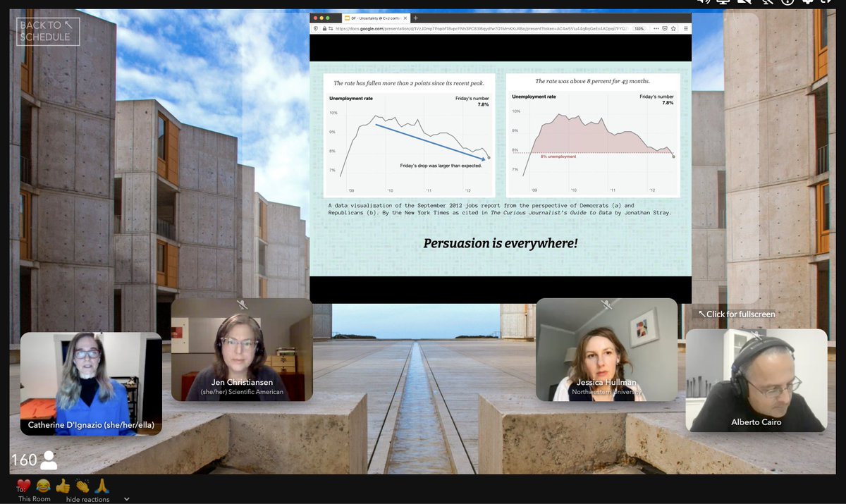Select Alberto Cairo's video tile
The width and height of the screenshot is (846, 504).
click(x=756, y=381)
